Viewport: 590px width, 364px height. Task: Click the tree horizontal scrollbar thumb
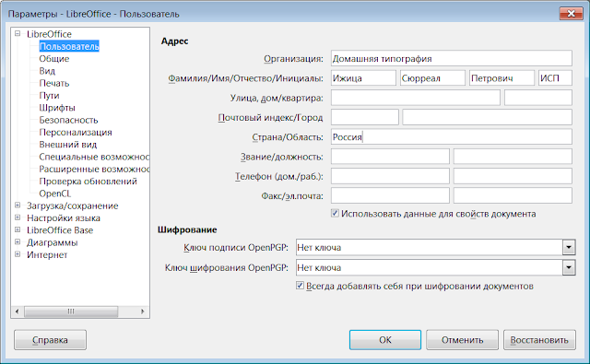point(71,311)
